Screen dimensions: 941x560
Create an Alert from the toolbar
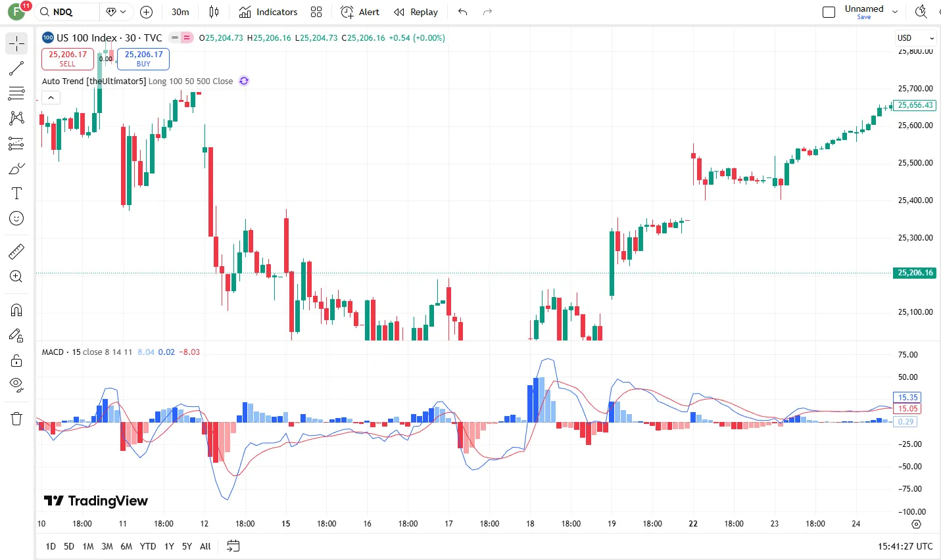(360, 12)
